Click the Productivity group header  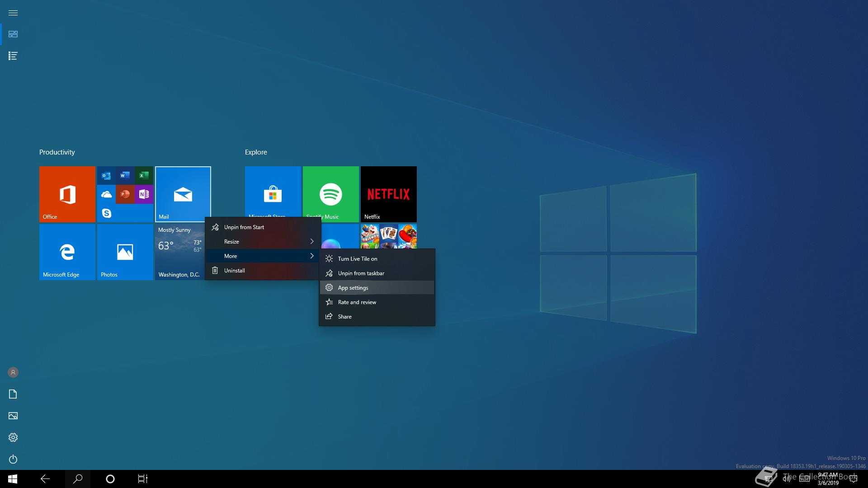[57, 152]
